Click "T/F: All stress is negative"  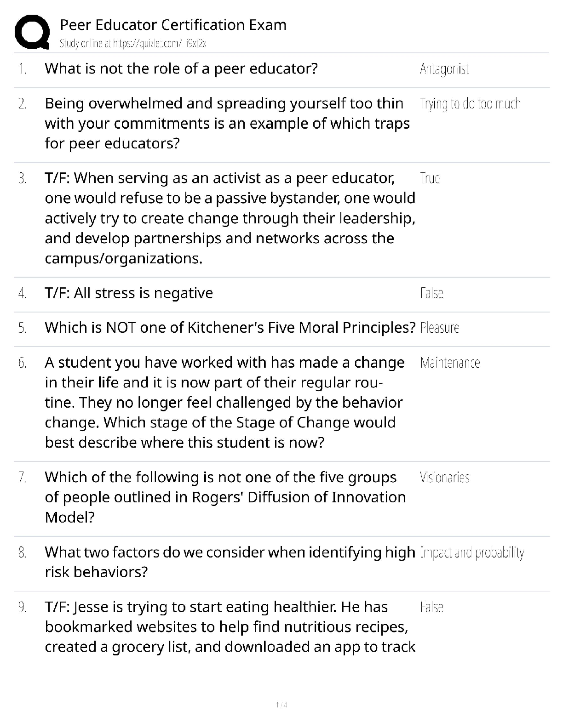click(x=129, y=293)
